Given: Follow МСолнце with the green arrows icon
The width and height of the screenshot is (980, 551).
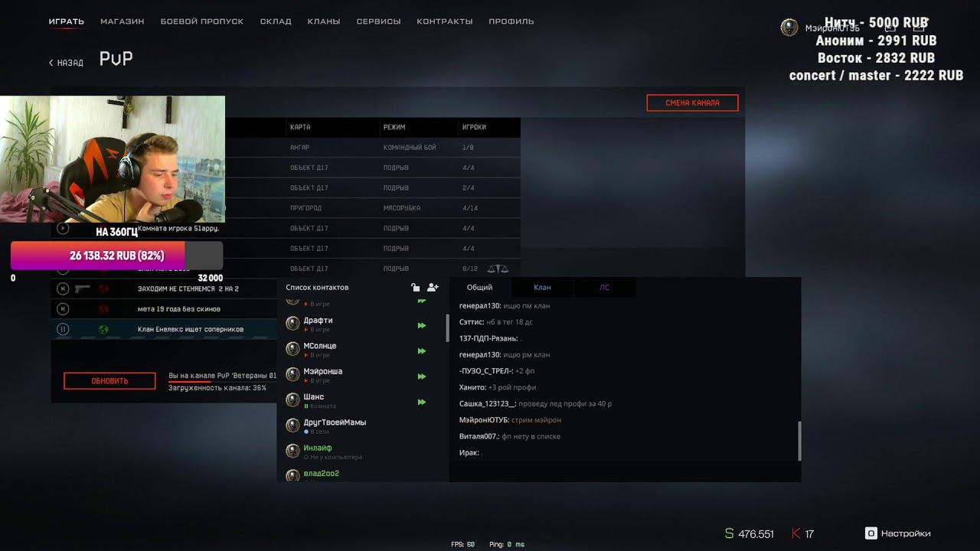Looking at the screenshot, I should [x=421, y=351].
